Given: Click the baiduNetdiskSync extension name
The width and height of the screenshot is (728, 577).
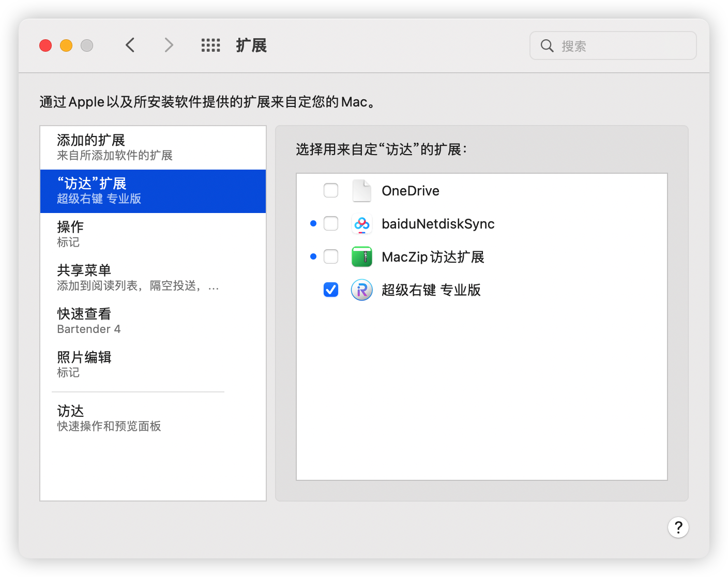Looking at the screenshot, I should pos(438,224).
